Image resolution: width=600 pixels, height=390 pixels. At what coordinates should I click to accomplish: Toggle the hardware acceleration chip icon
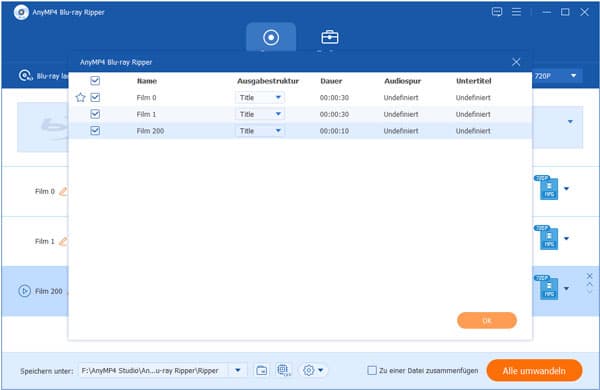(x=283, y=370)
